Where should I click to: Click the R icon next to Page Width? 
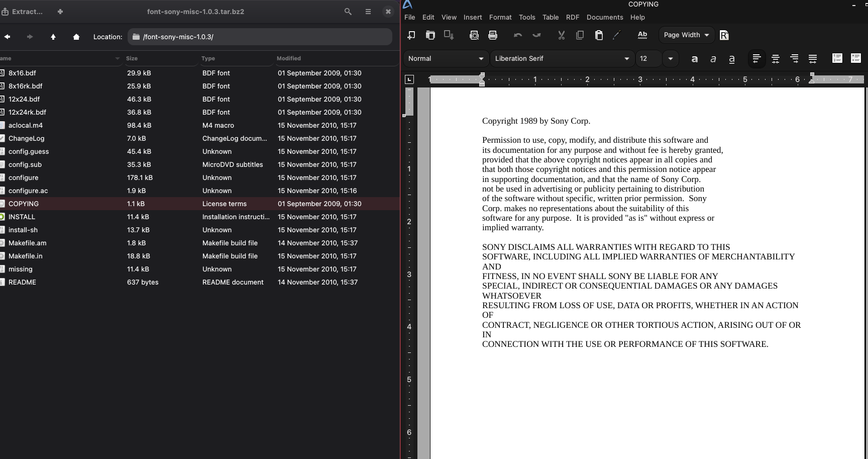(x=724, y=35)
